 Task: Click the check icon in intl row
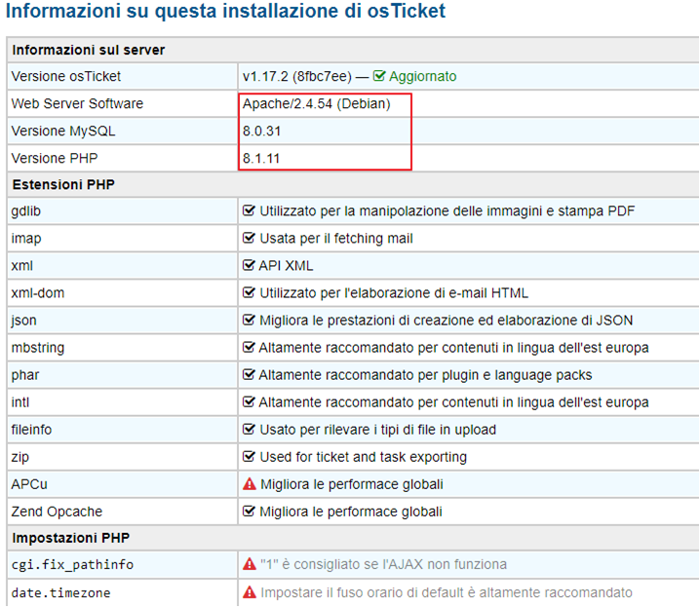(x=249, y=401)
